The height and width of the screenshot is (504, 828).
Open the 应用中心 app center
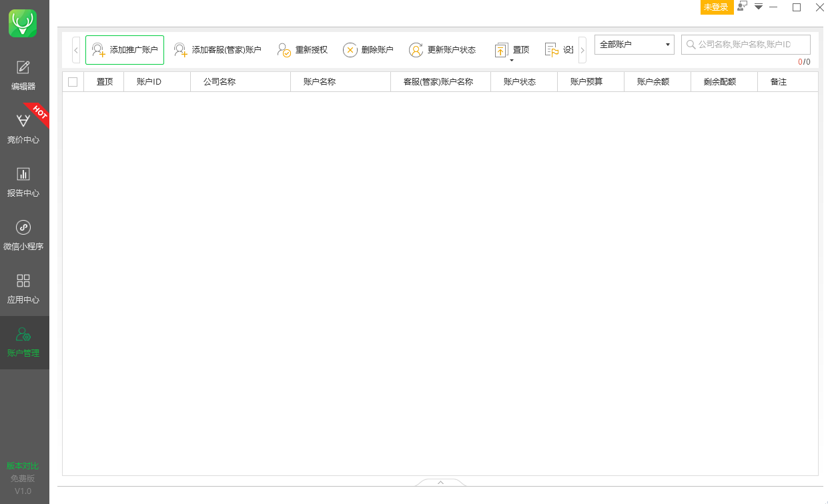pyautogui.click(x=23, y=289)
